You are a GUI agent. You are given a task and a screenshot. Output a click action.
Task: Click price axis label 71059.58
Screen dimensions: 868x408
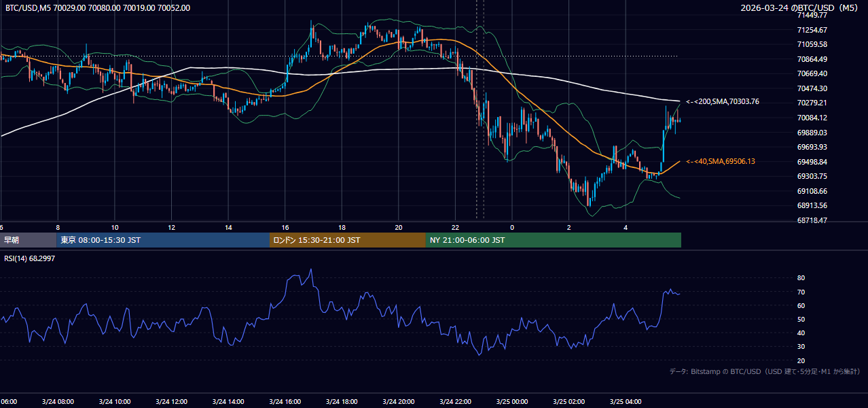tap(812, 44)
